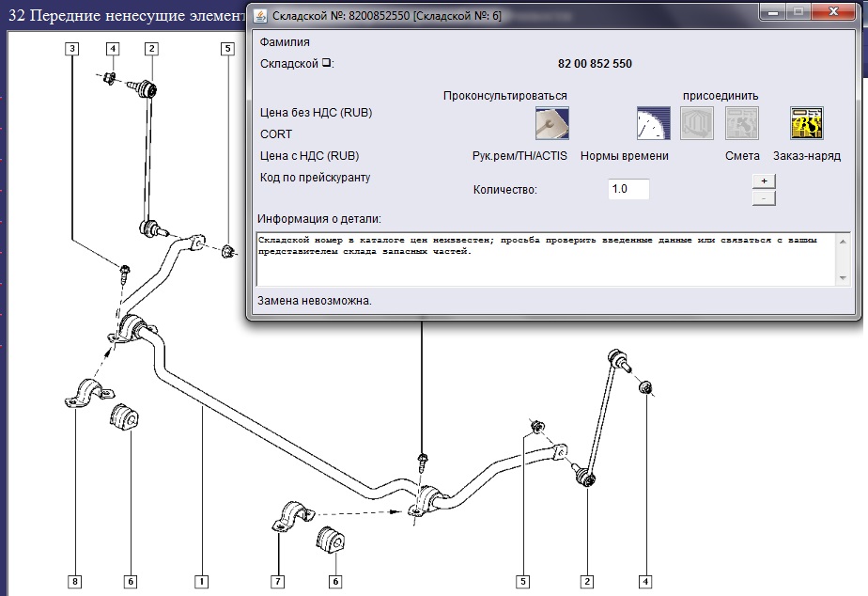Click part number 82 00 852 550
This screenshot has width=868, height=596.
(x=595, y=64)
